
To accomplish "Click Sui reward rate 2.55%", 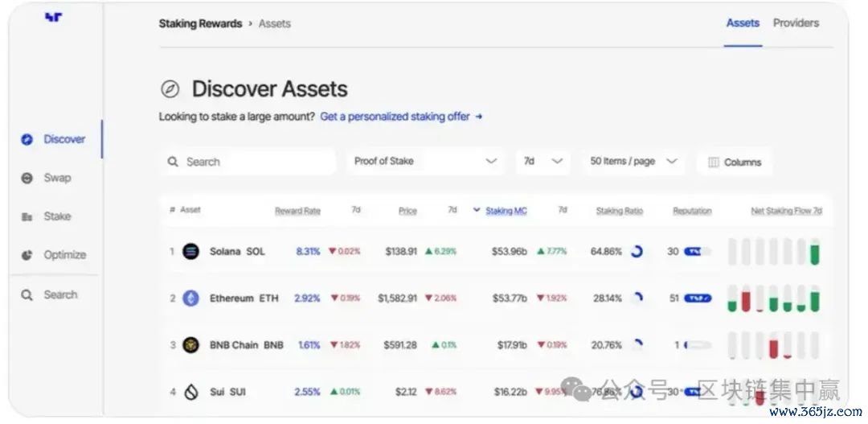I will tap(307, 392).
